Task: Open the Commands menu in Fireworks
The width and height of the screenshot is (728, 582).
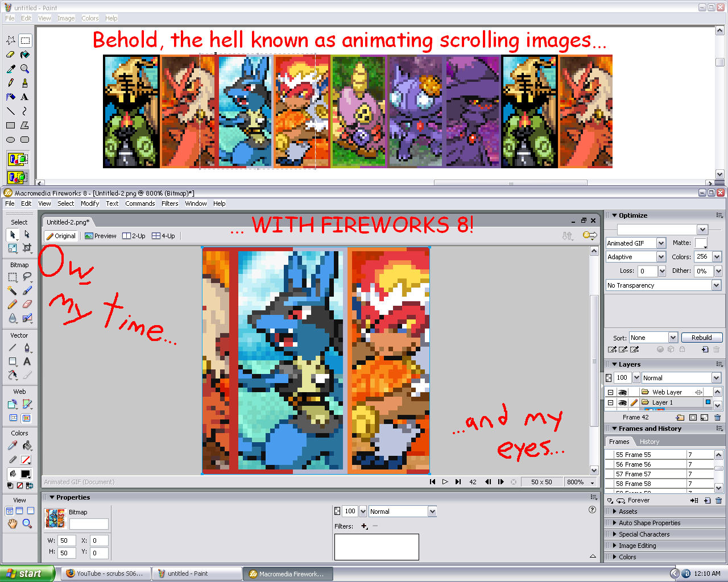Action: [x=140, y=203]
